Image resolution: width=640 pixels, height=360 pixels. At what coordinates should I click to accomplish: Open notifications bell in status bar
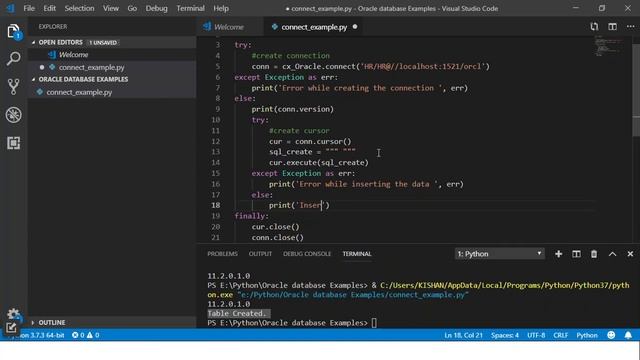628,335
